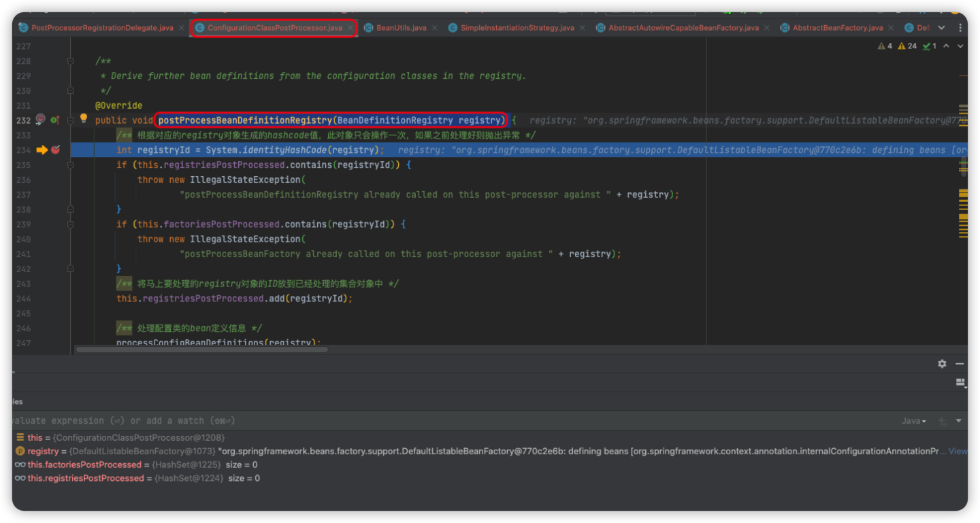This screenshot has height=523, width=980.
Task: Open the Java language dropdown in evaluator
Action: [x=913, y=421]
